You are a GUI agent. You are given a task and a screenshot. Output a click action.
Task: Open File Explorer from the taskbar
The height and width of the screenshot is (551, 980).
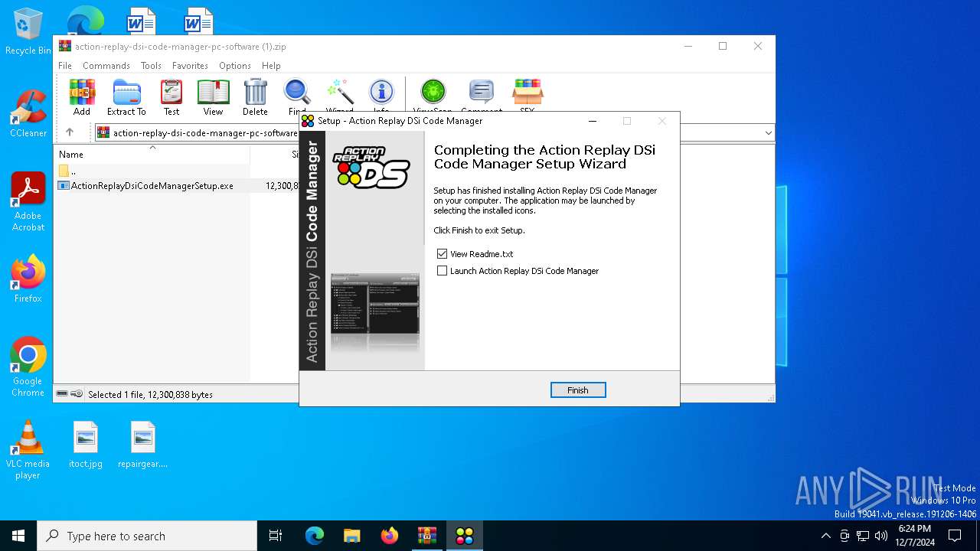(x=352, y=536)
